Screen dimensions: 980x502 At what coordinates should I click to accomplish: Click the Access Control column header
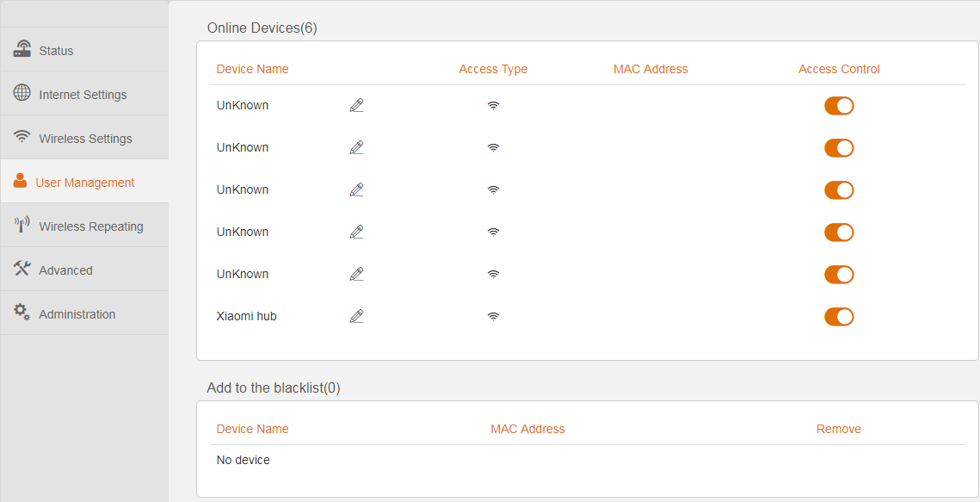tap(839, 70)
